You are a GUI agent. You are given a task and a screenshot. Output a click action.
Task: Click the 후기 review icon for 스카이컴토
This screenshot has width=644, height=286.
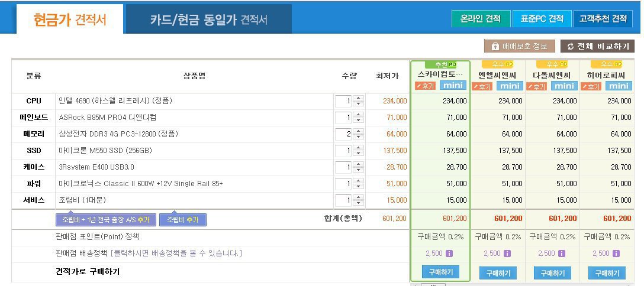(425, 86)
